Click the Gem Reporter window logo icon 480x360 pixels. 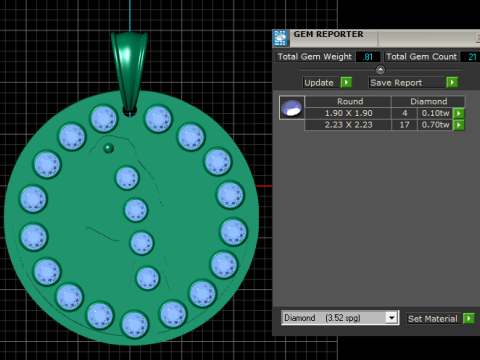pos(280,38)
